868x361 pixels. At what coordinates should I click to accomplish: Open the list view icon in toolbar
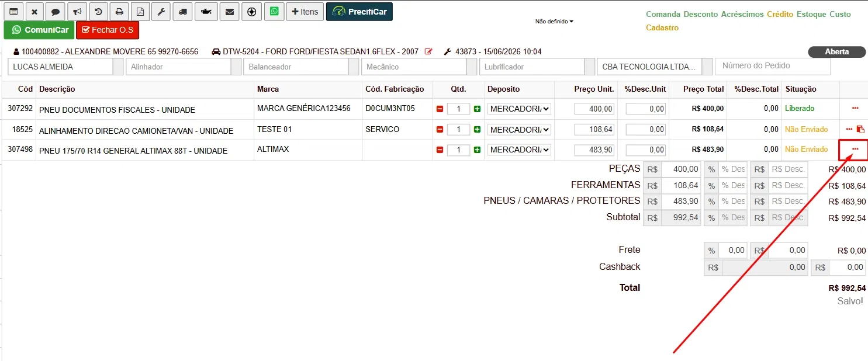(x=13, y=12)
